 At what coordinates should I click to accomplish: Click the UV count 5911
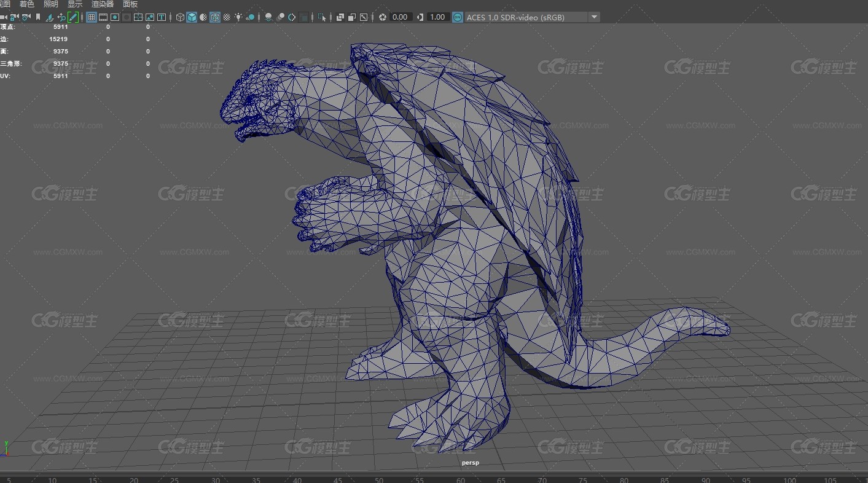[x=61, y=76]
